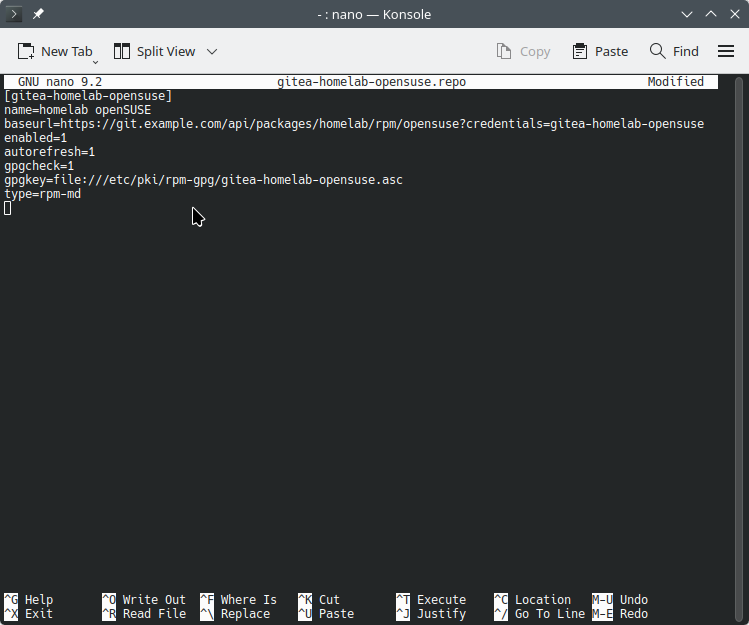This screenshot has height=625, width=749.
Task: Maximize the Konsole window
Action: coord(711,14)
